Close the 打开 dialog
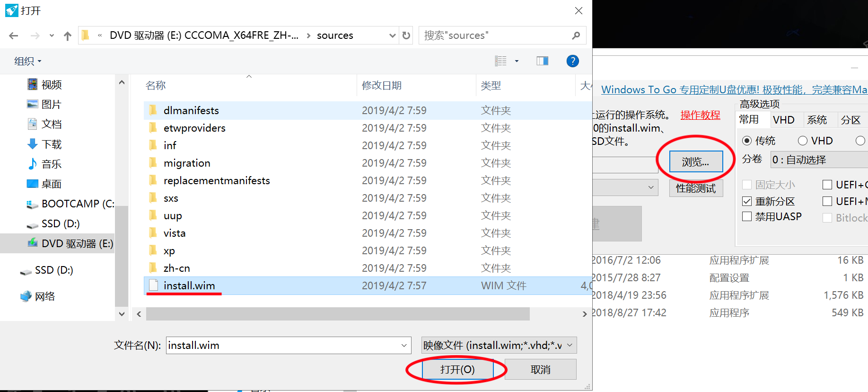The width and height of the screenshot is (868, 392). [579, 10]
